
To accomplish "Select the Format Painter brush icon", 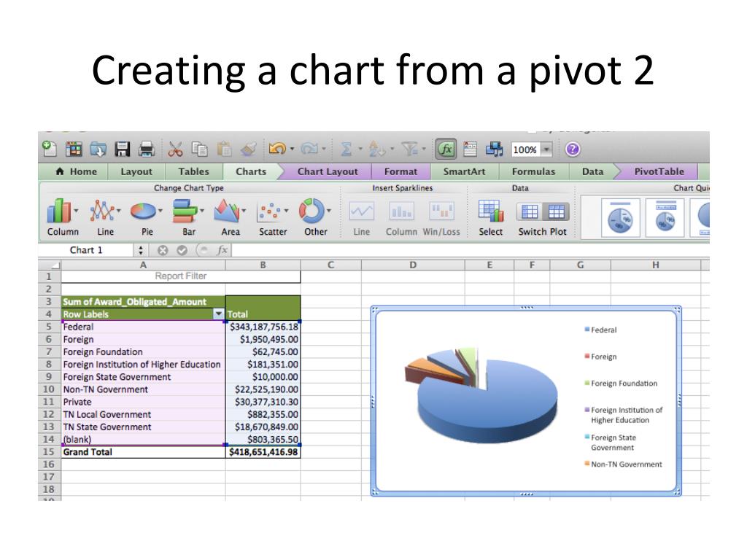I will coord(249,149).
